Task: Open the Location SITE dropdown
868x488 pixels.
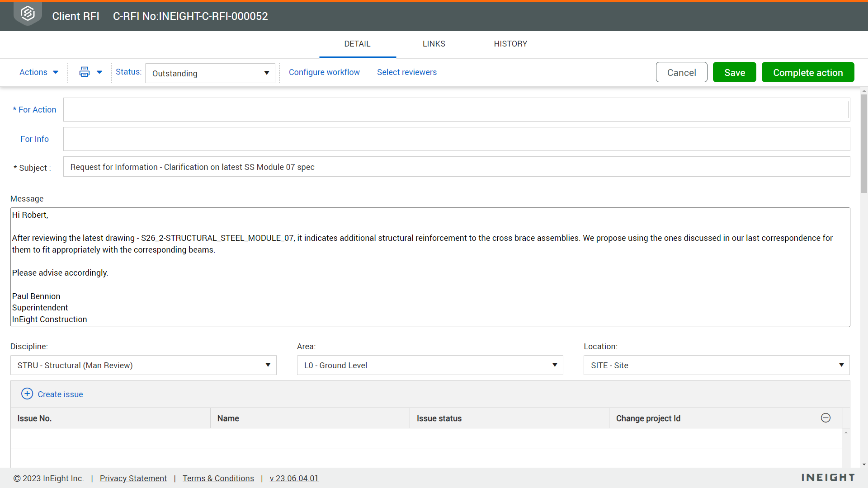Action: (x=717, y=365)
